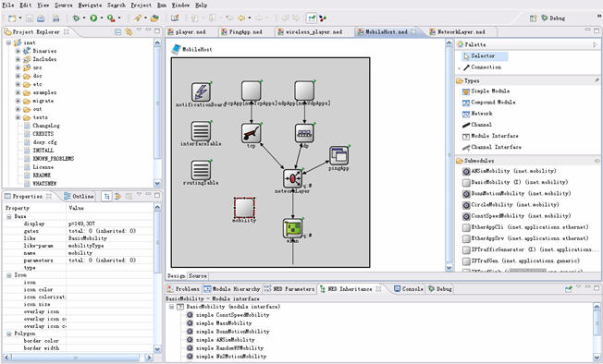Expand the examples folder
Viewport: 603px width, 364px height.
pos(18,92)
